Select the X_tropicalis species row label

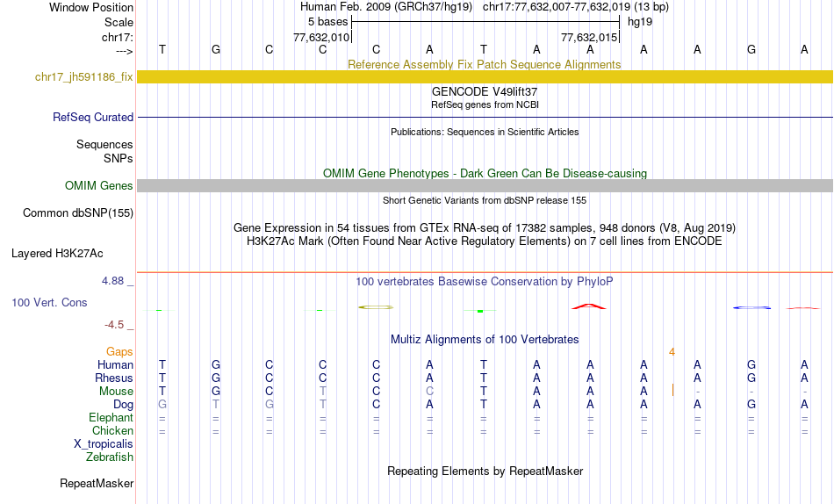click(x=104, y=444)
